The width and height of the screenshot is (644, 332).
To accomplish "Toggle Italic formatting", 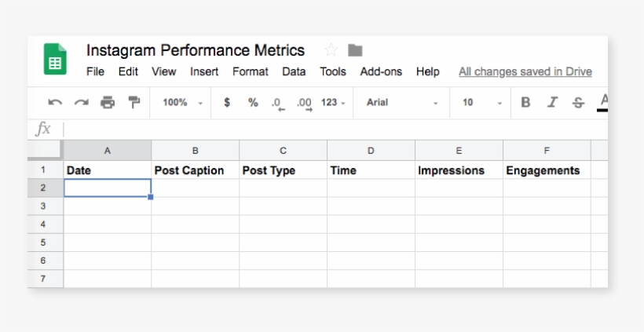I will coord(552,103).
